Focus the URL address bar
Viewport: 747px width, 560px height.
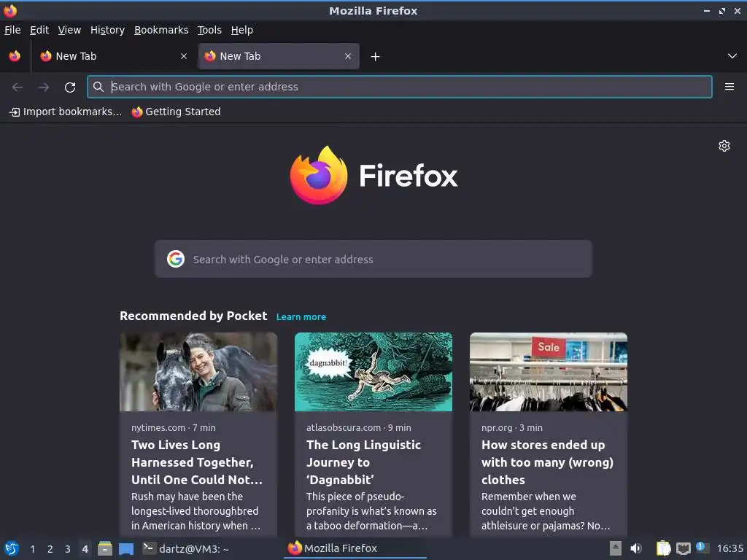399,87
